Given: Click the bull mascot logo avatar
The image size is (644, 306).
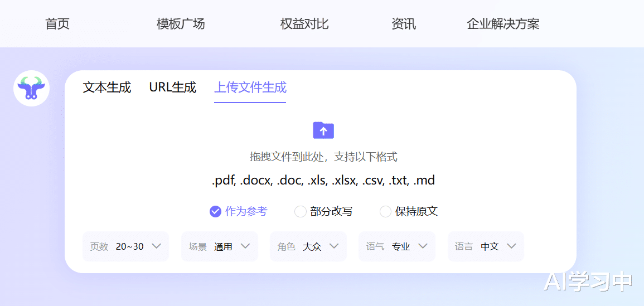Looking at the screenshot, I should point(32,88).
